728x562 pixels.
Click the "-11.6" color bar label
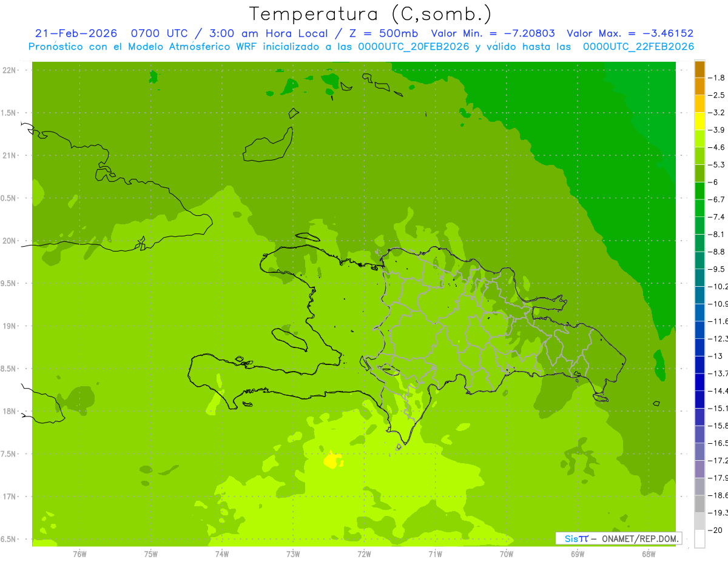pos(718,321)
